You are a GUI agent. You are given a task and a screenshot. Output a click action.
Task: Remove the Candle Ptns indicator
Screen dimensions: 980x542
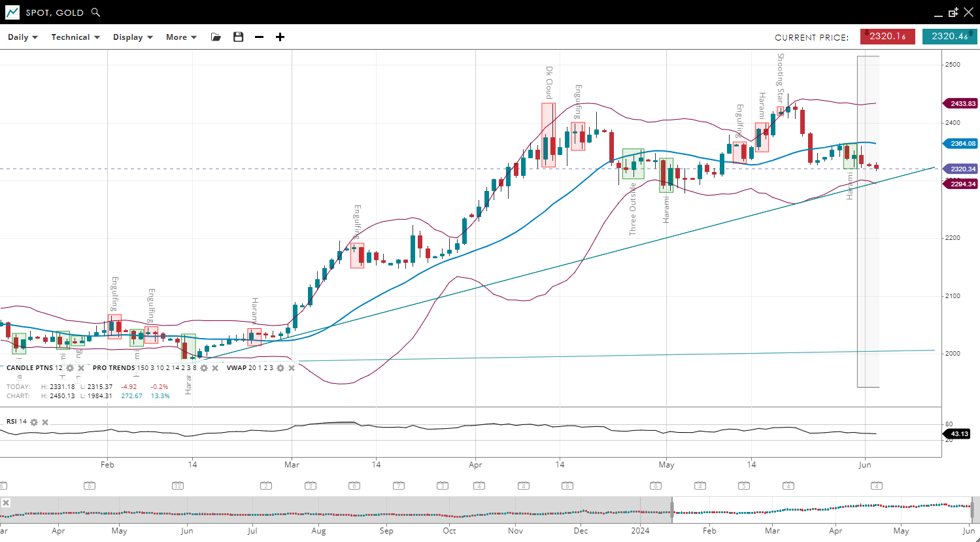coord(81,368)
